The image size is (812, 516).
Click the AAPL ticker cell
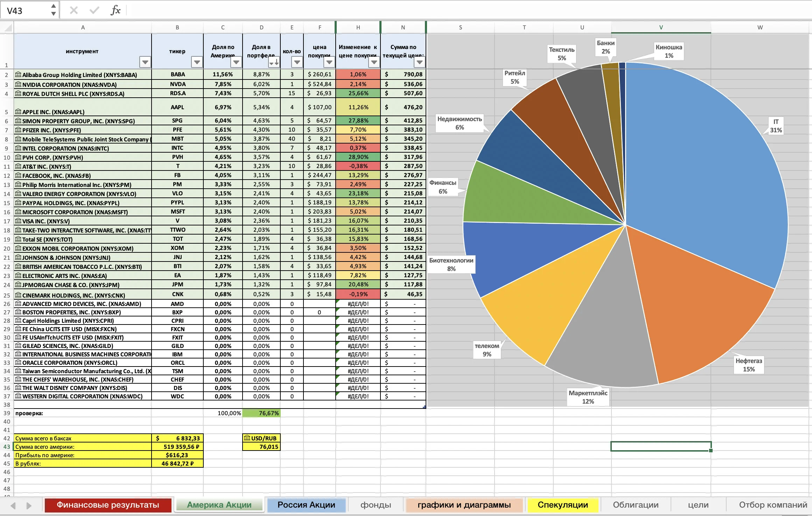[177, 107]
